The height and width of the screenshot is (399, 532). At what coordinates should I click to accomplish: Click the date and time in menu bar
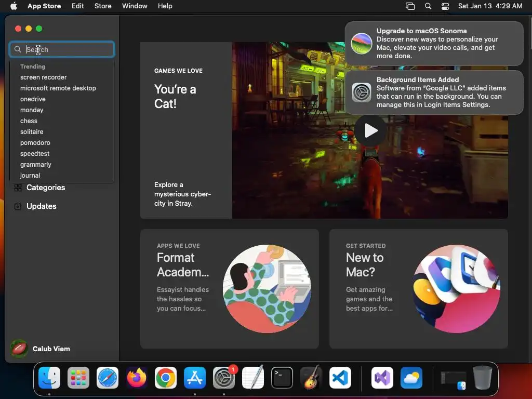coord(490,6)
